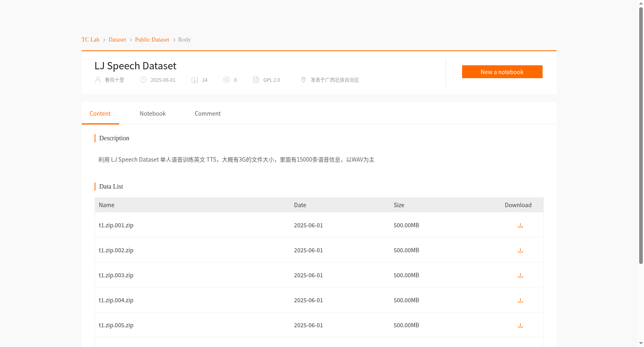Download t1.zip.003.zip file
The image size is (644, 347).
tap(520, 275)
